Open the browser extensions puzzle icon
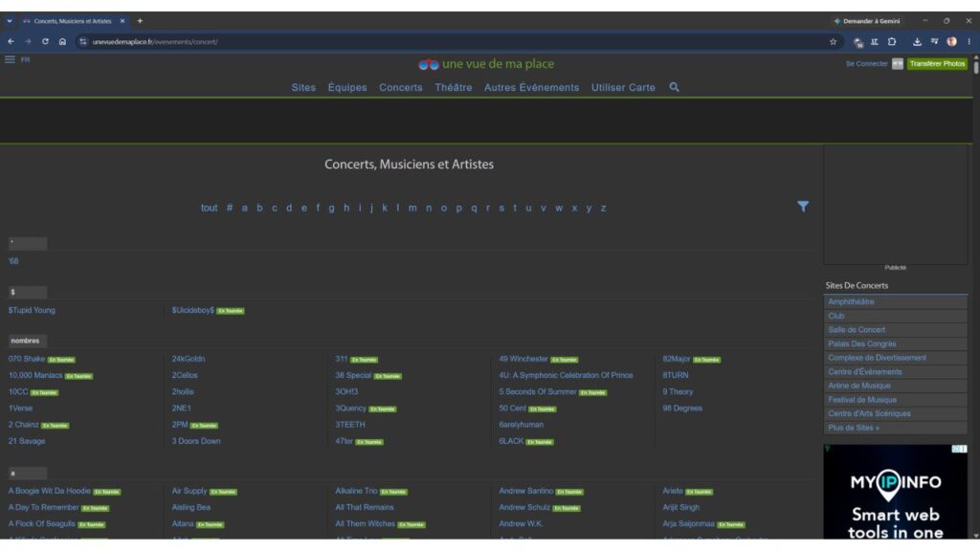This screenshot has width=980, height=551. tap(892, 42)
